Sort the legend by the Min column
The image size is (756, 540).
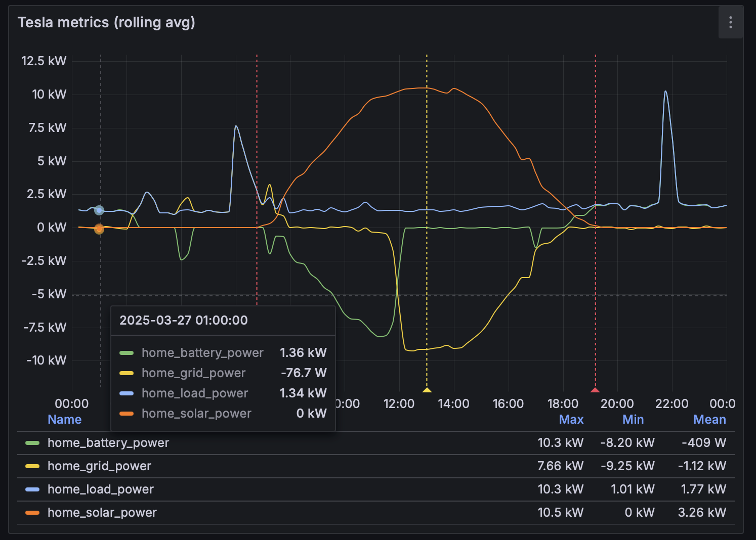(633, 419)
